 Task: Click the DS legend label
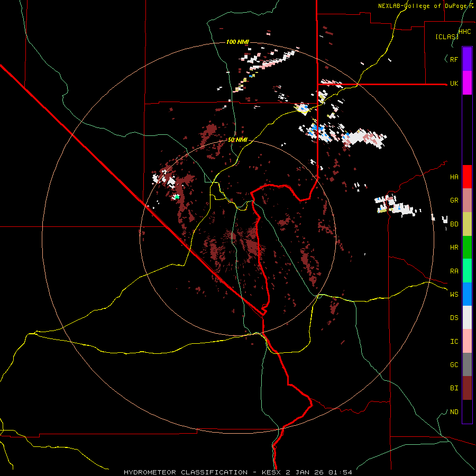[454, 317]
